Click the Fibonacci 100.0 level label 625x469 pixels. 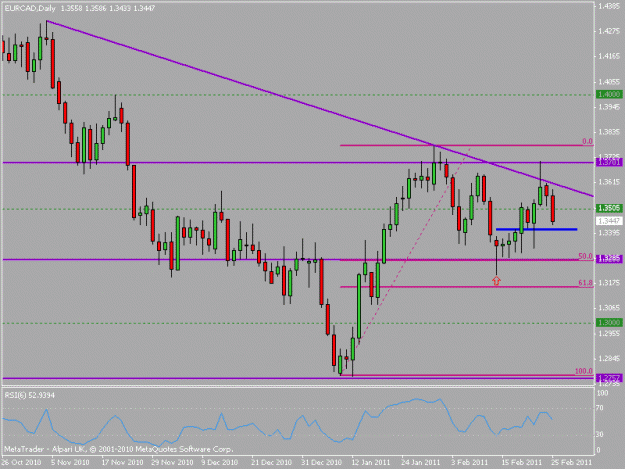(584, 371)
